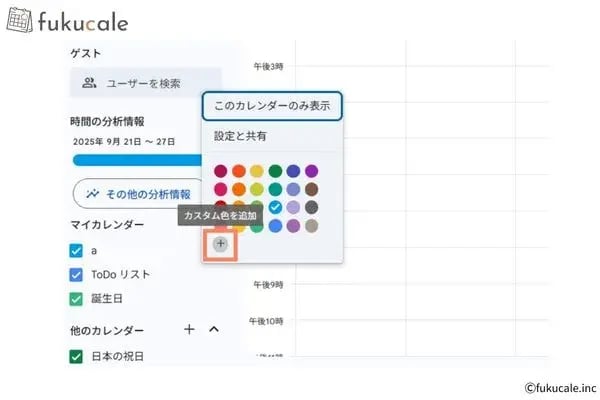The width and height of the screenshot is (600, 400).
Task: Select the checked blue color swatch
Action: (275, 207)
